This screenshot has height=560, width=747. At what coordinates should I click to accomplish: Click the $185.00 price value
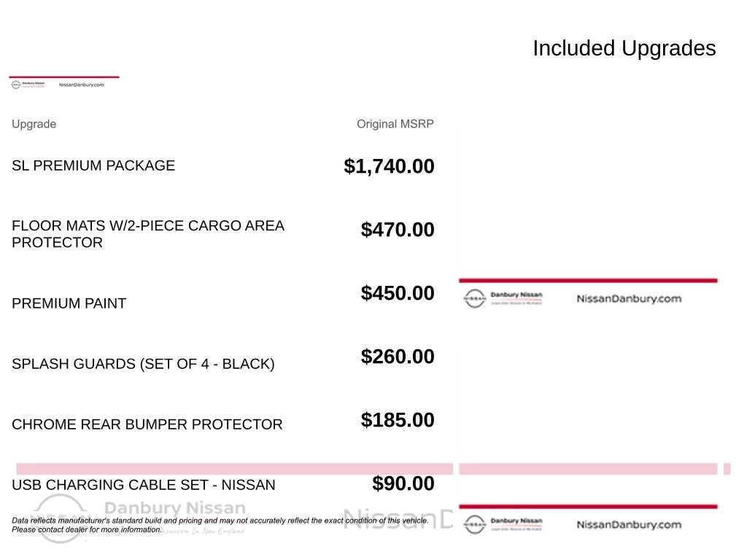397,420
